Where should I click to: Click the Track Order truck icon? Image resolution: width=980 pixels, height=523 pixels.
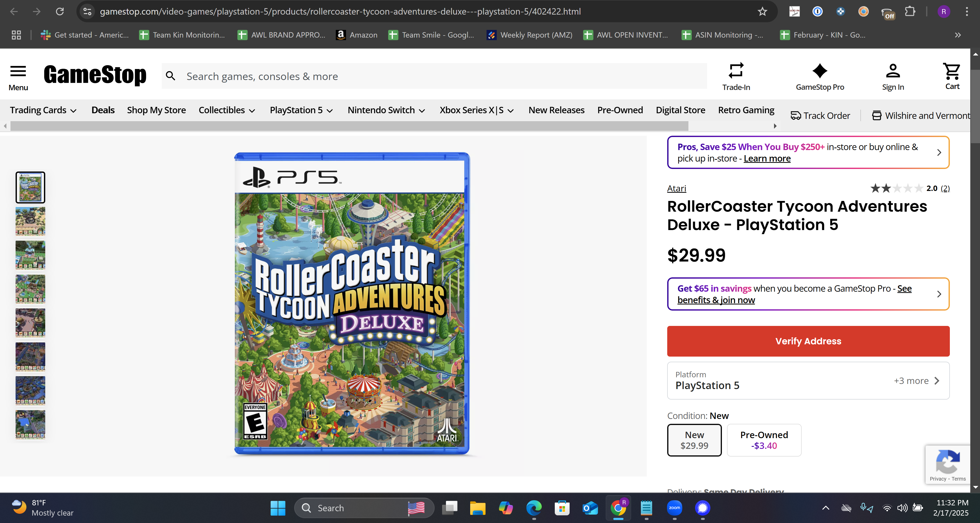coord(795,116)
